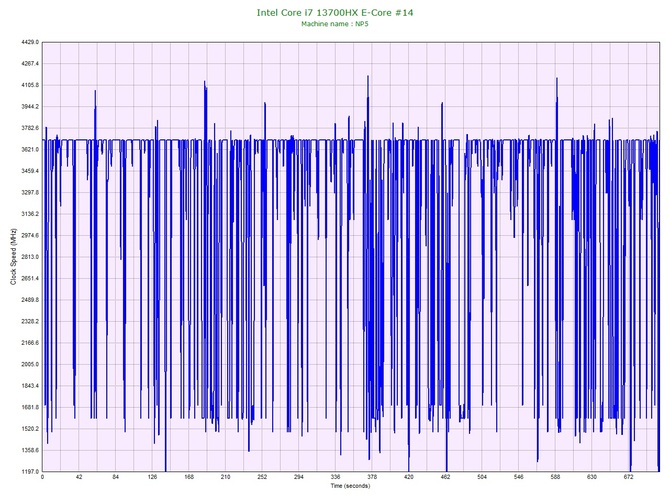The width and height of the screenshot is (670, 503).
Task: Click the 42 tick on time axis
Action: click(79, 477)
